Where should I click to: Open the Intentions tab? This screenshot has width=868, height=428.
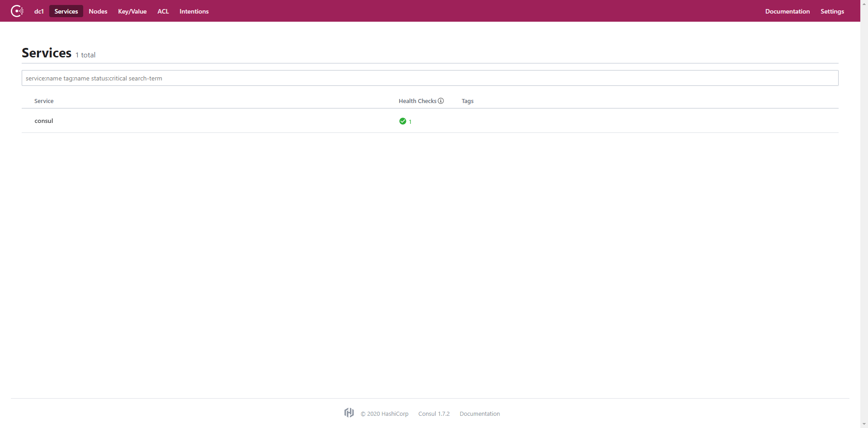coord(194,11)
